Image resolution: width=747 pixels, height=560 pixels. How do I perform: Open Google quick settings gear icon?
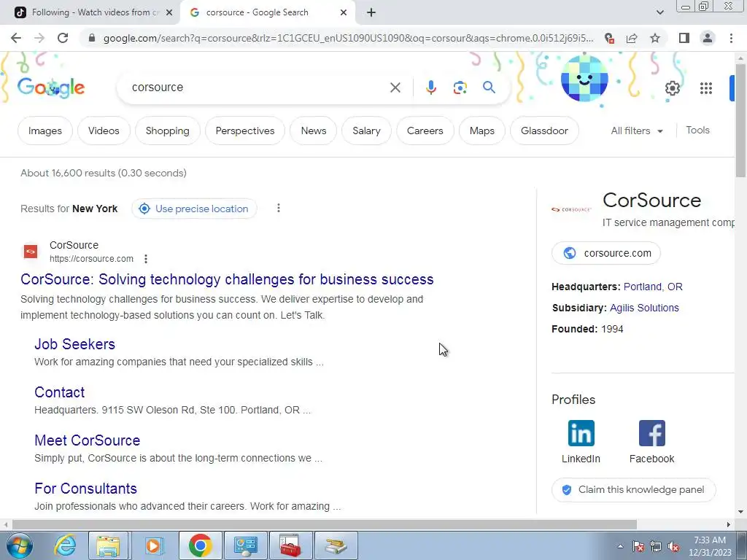672,88
